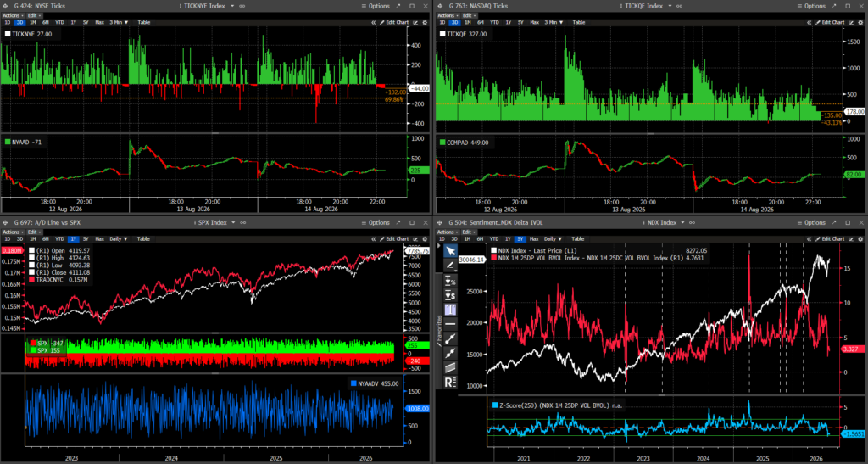The image size is (868, 464).
Task: Open chart settings gear in A/D Line panel
Action: click(x=425, y=239)
